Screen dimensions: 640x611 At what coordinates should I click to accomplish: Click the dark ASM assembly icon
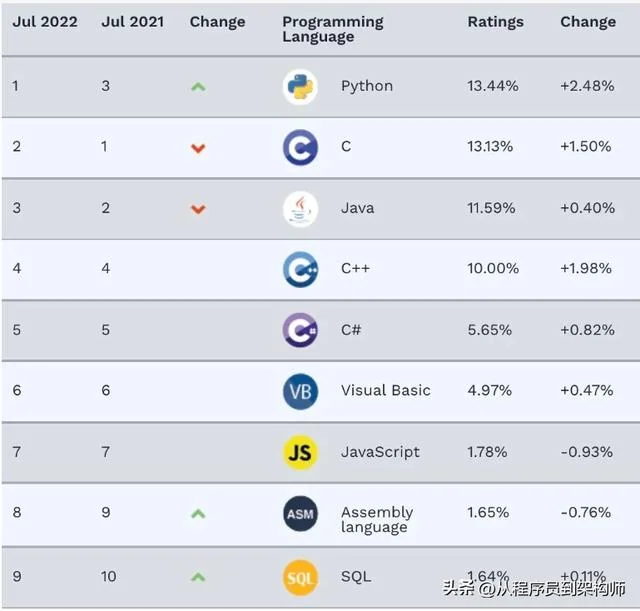(300, 513)
